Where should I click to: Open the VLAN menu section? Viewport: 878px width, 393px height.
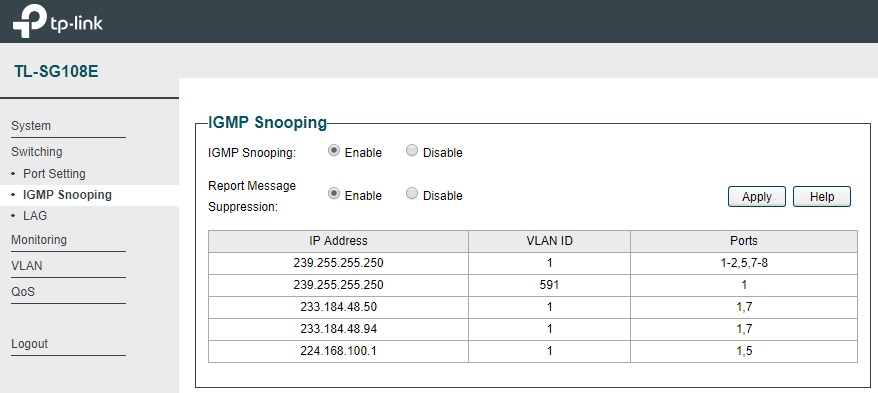pyautogui.click(x=26, y=266)
